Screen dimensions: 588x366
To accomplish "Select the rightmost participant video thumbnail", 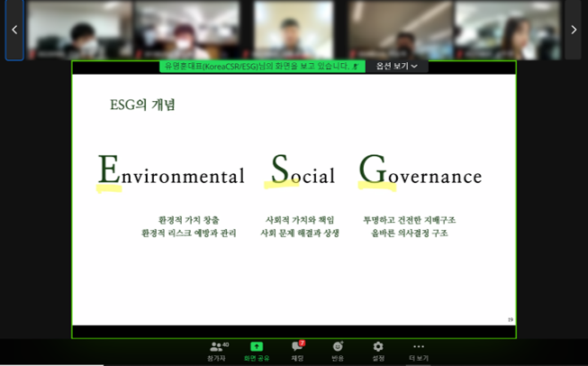I will coord(507,30).
